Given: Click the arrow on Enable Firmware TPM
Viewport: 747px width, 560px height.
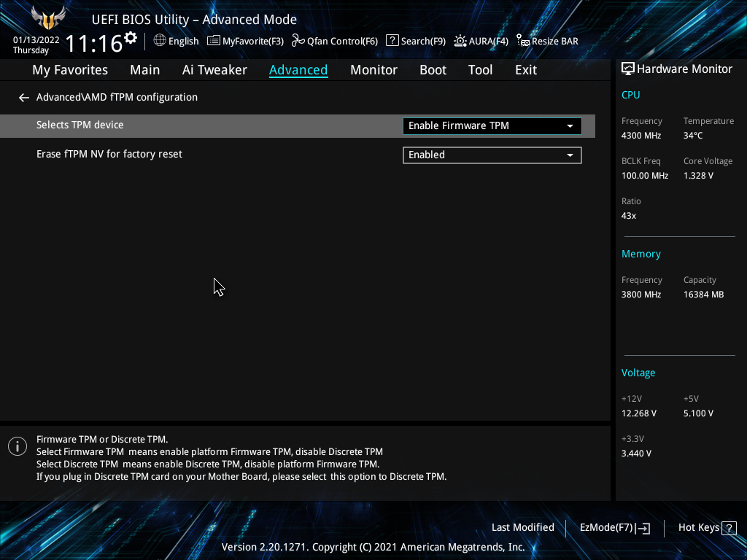Looking at the screenshot, I should (570, 126).
